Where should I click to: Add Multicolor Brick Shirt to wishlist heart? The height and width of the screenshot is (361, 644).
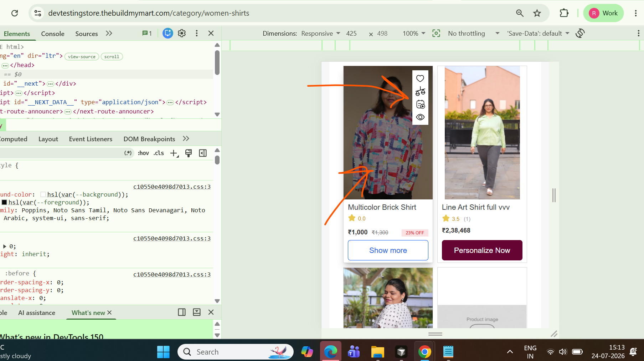[x=420, y=78]
